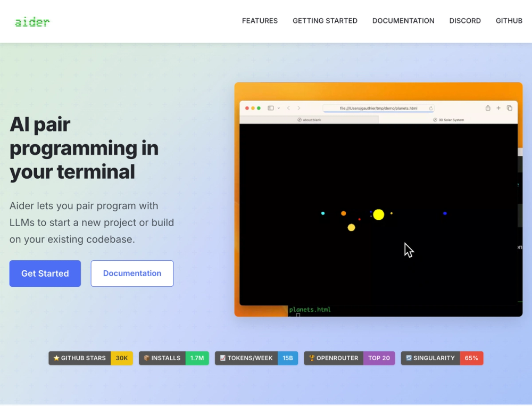Click the Tokens/Week 15B badge

tap(256, 358)
